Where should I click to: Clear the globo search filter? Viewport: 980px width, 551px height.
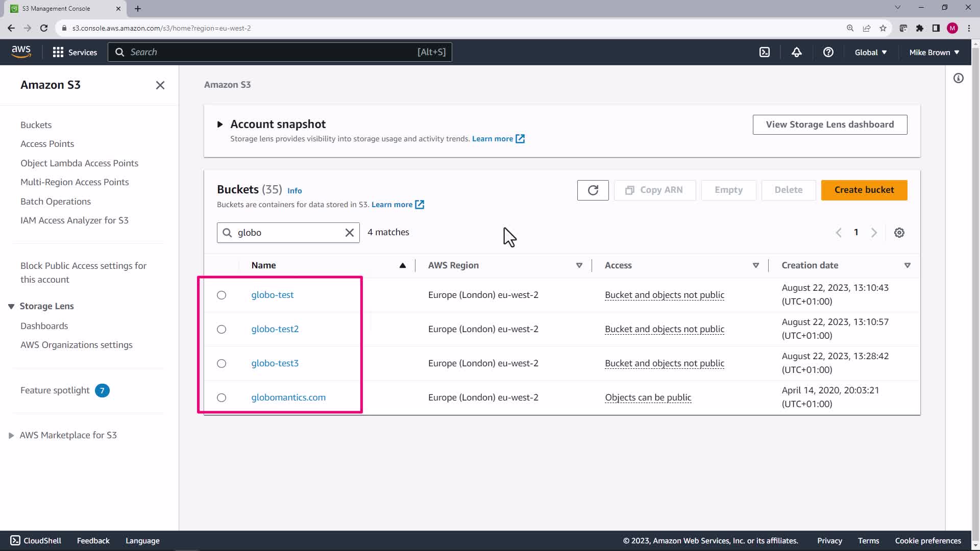click(349, 233)
